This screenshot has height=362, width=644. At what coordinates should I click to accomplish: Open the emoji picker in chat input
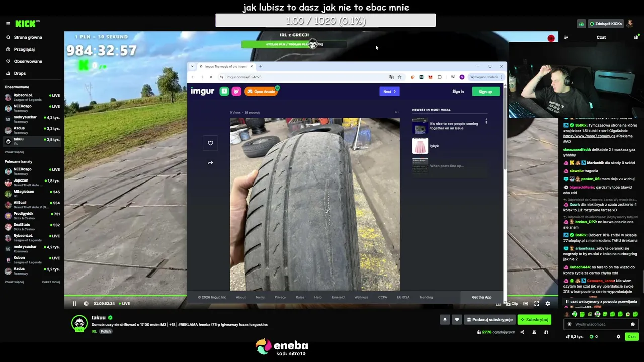(633, 324)
